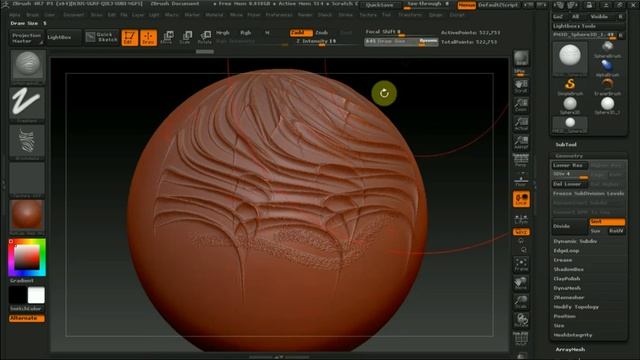Click the DefaultZScript button
The width and height of the screenshot is (640, 360).
498,5
